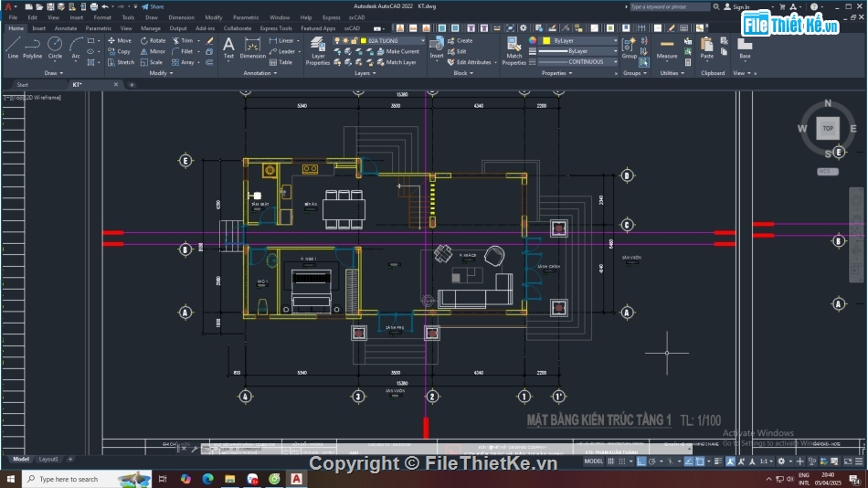Expand the Annotation panel
This screenshot has height=488, width=868.
[x=260, y=73]
